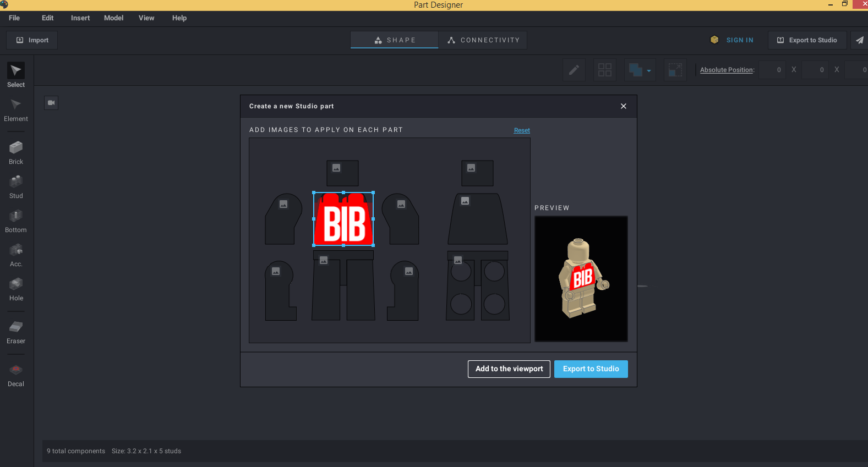
Task: Select the Hole tool
Action: pyautogui.click(x=16, y=289)
